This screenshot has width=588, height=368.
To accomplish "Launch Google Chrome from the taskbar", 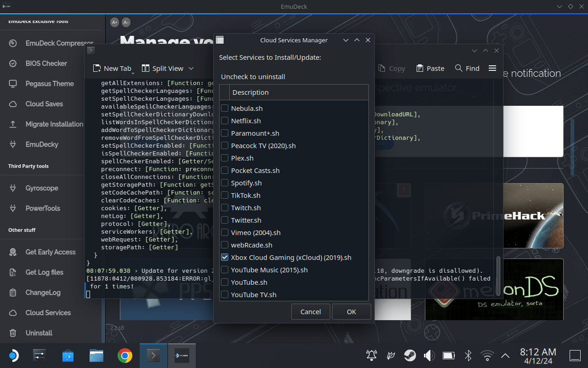I will click(x=125, y=356).
